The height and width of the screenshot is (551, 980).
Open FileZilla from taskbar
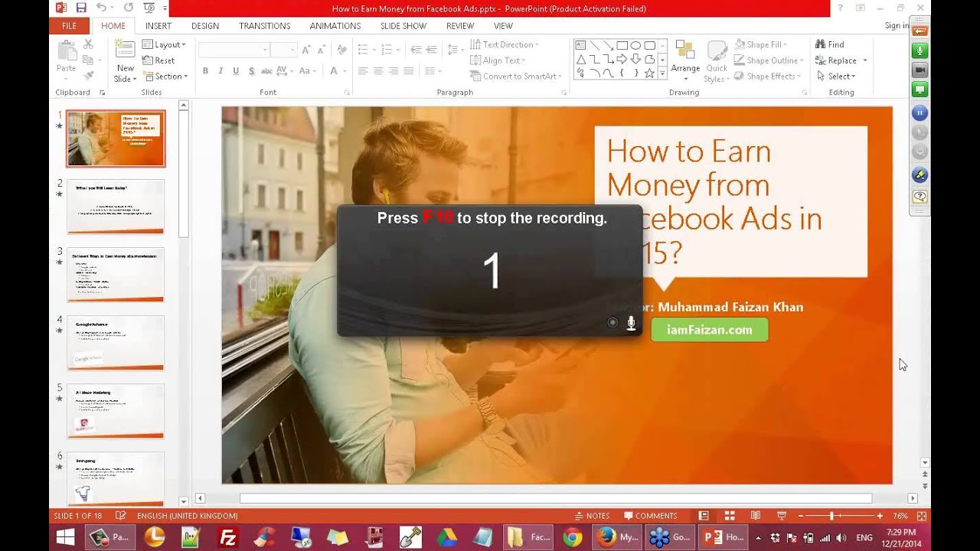pos(227,537)
